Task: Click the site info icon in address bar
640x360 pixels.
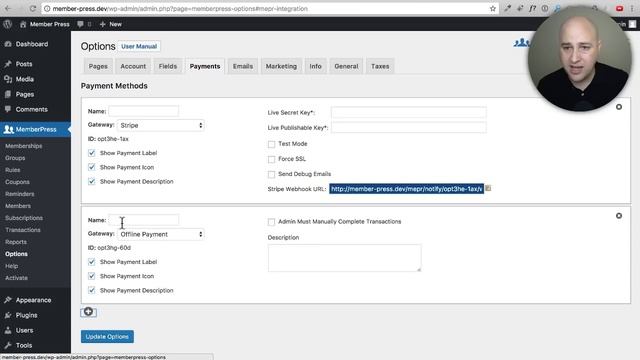Action: tap(47, 9)
